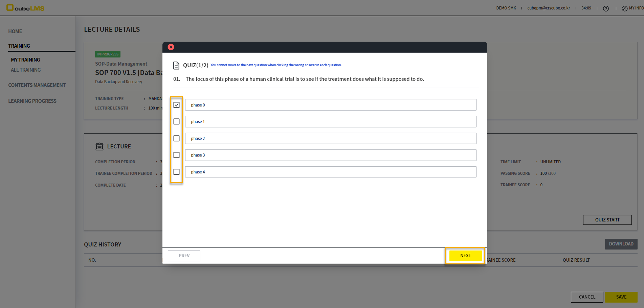Uncheck the phase 0 checkbox
The image size is (644, 308).
(x=176, y=105)
